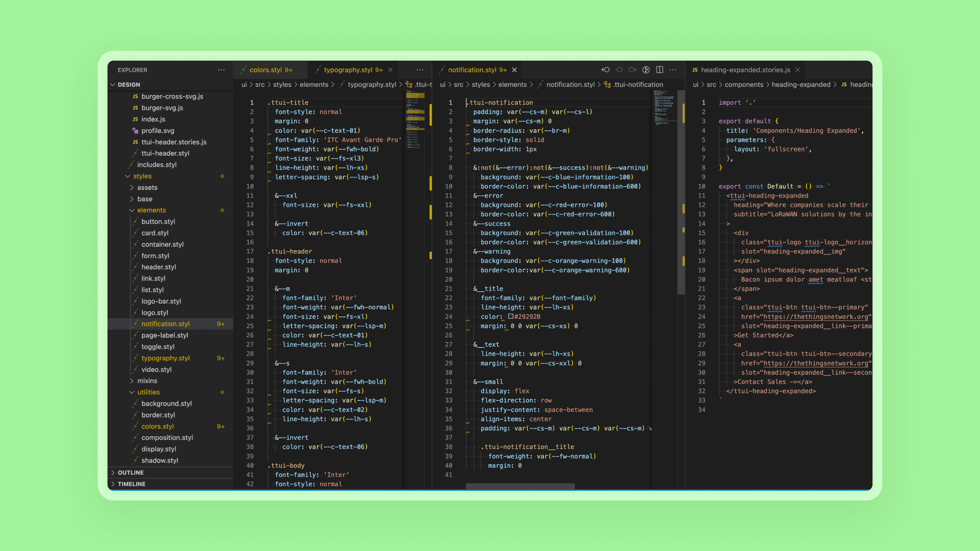Open notification editor more actions menu
The image size is (980, 551).
673,69
